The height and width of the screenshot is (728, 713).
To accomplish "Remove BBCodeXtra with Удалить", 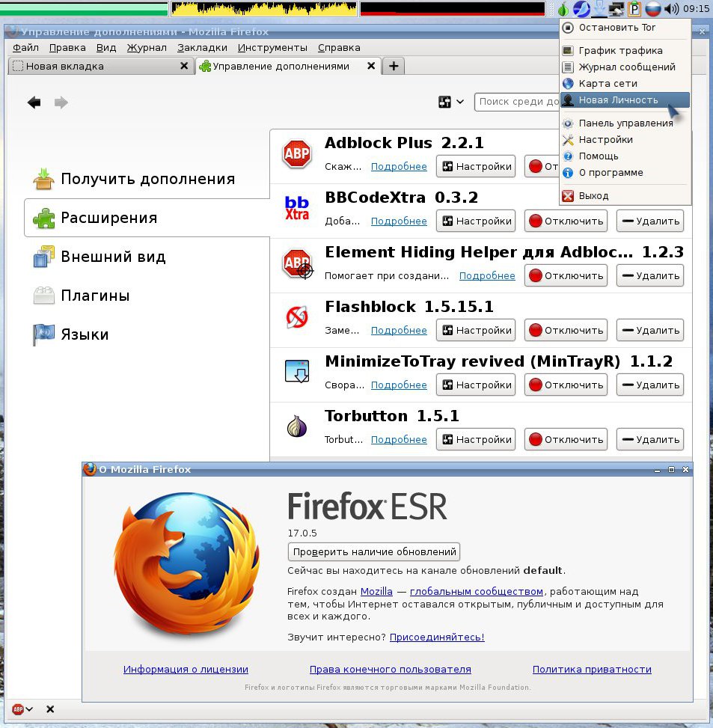I will [650, 221].
